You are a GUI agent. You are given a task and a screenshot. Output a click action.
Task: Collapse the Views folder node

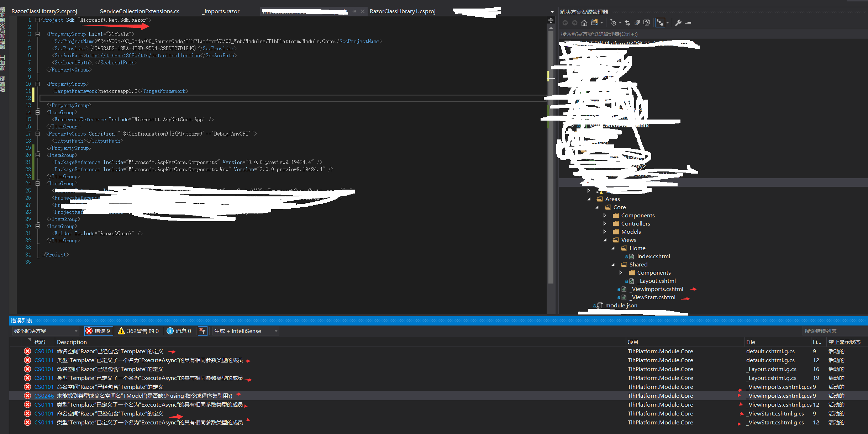point(605,240)
